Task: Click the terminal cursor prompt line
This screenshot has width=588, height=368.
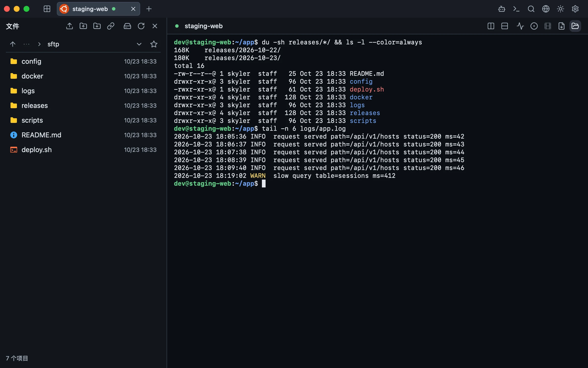Action: click(x=220, y=184)
